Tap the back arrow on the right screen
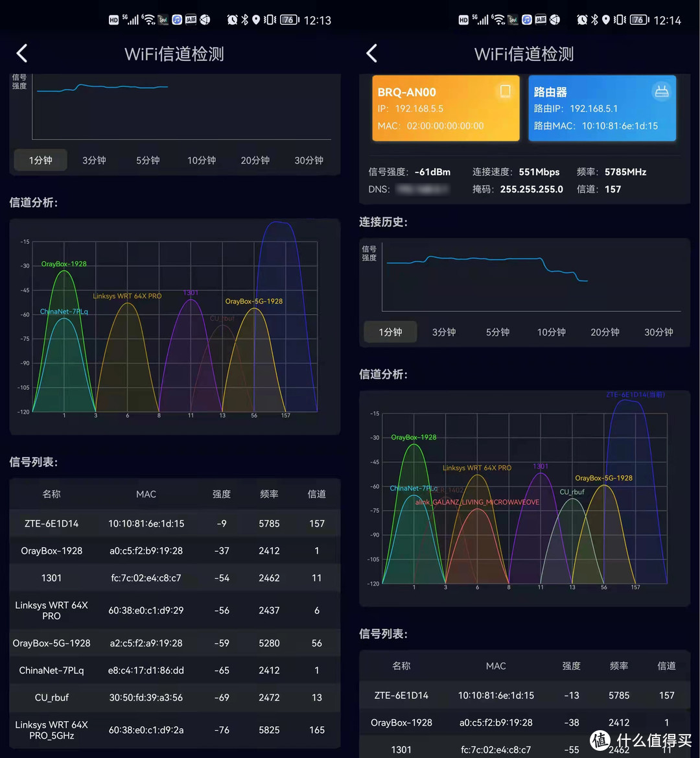 (371, 53)
